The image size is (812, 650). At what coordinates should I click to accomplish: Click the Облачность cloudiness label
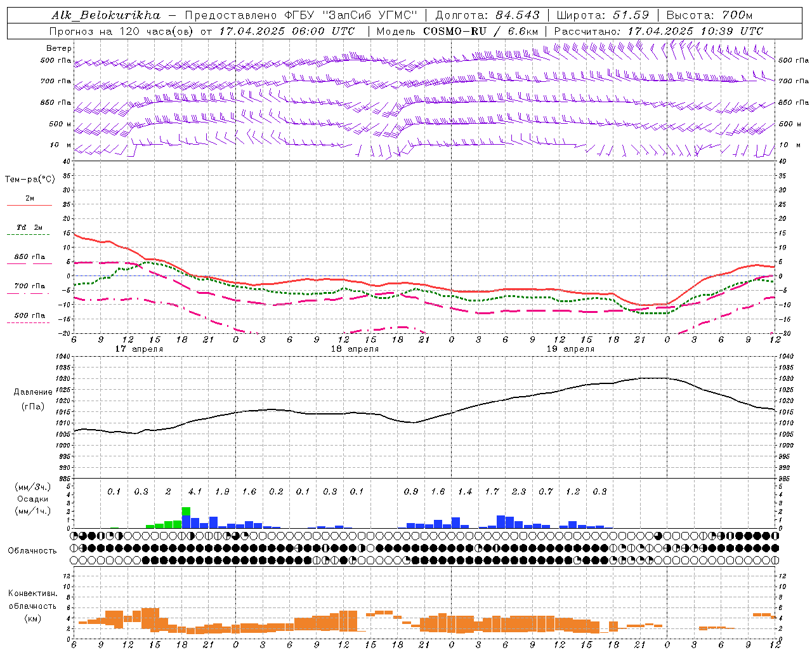tap(32, 551)
